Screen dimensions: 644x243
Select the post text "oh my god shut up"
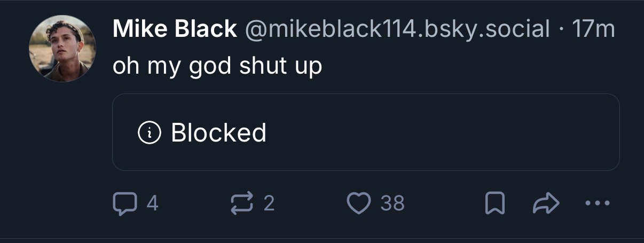click(217, 67)
